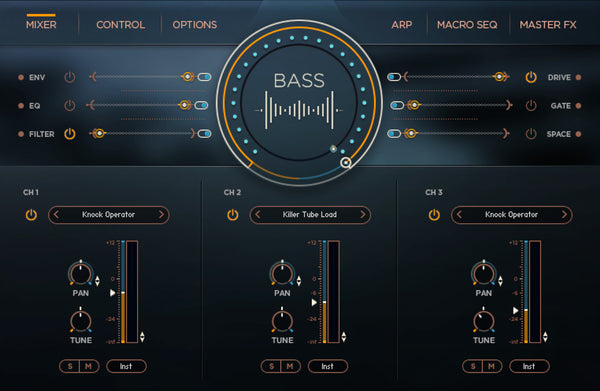The width and height of the screenshot is (600, 391).
Task: Enable the GATE power button
Action: [531, 105]
